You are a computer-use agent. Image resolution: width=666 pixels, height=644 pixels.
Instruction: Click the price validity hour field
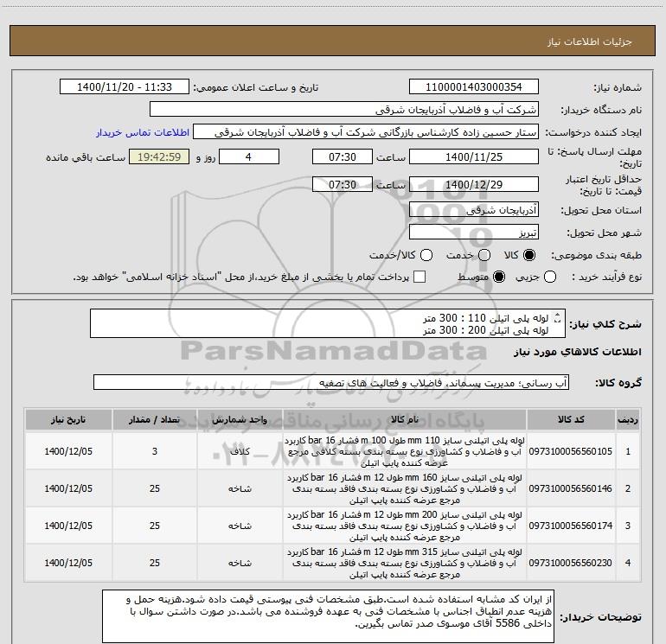(x=343, y=184)
